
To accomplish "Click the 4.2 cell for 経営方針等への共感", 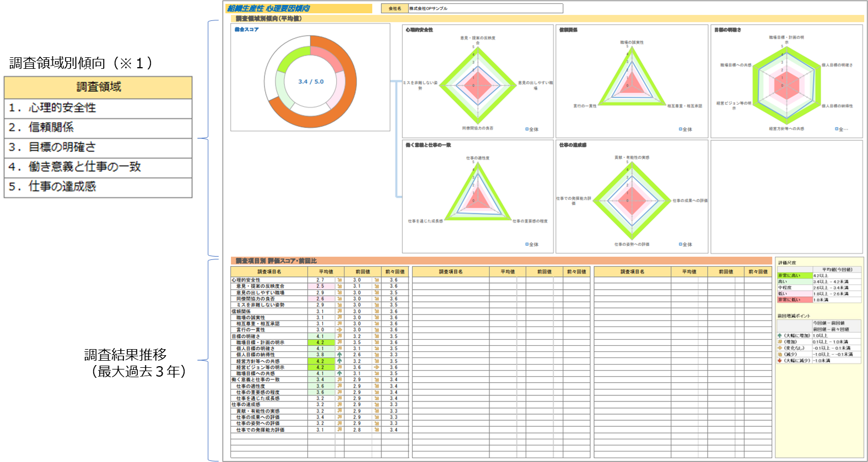I will (x=320, y=361).
